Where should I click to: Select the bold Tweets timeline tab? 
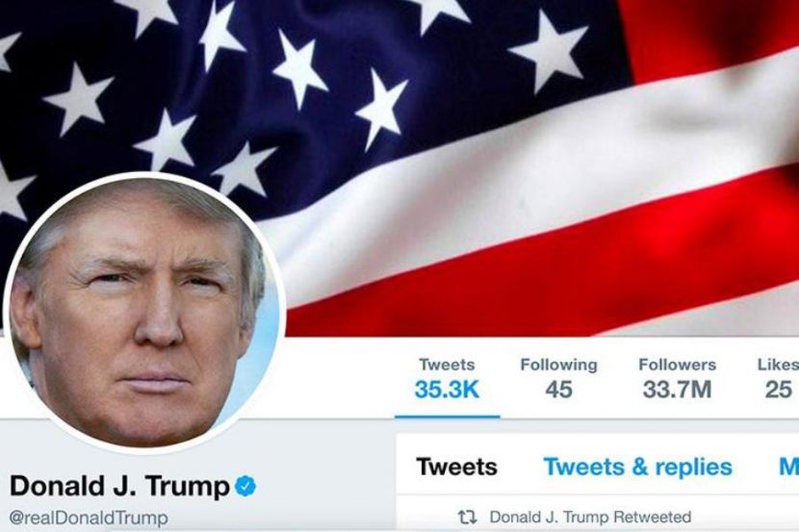pos(456,467)
